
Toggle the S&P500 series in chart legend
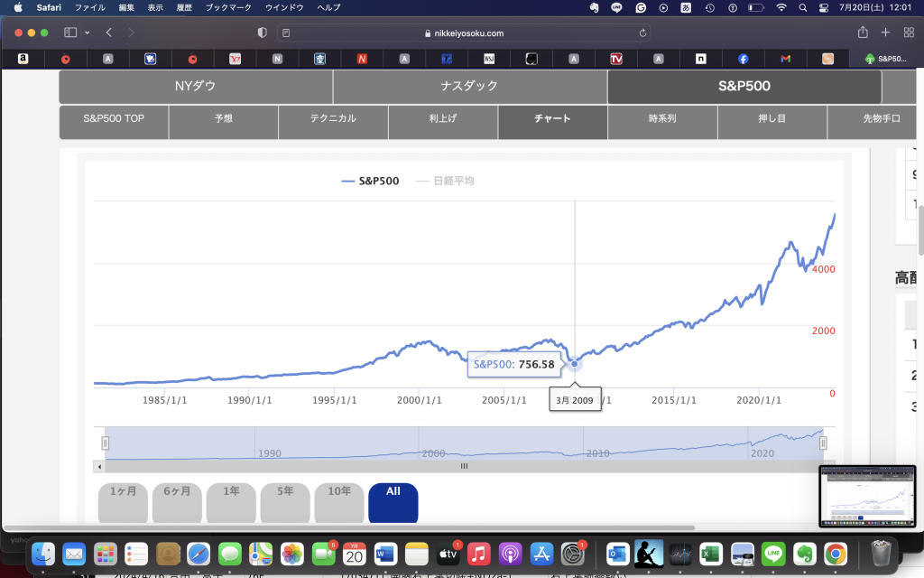pyautogui.click(x=370, y=181)
